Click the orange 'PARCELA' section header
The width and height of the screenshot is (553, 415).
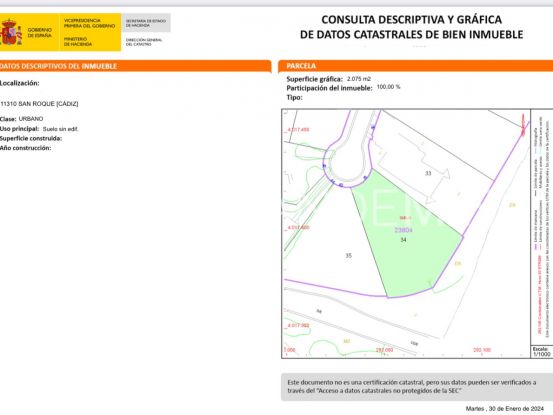coord(415,66)
